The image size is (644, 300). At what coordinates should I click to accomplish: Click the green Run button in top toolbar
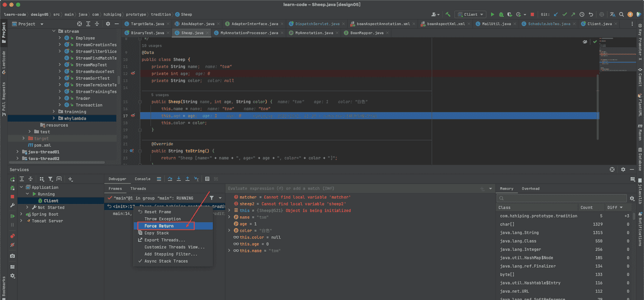tap(493, 15)
